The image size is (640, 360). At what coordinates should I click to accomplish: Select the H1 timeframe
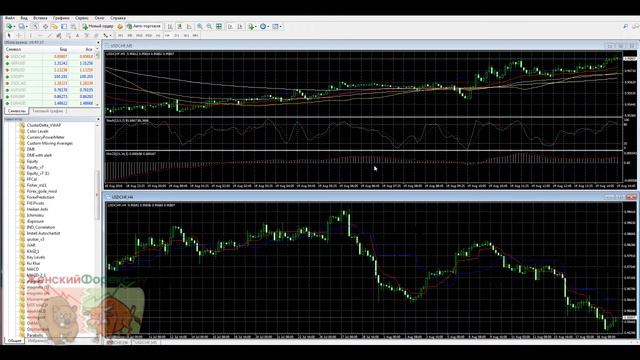(158, 36)
